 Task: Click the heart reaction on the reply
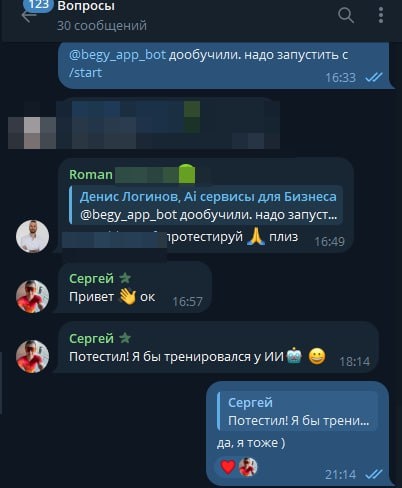[x=228, y=466]
